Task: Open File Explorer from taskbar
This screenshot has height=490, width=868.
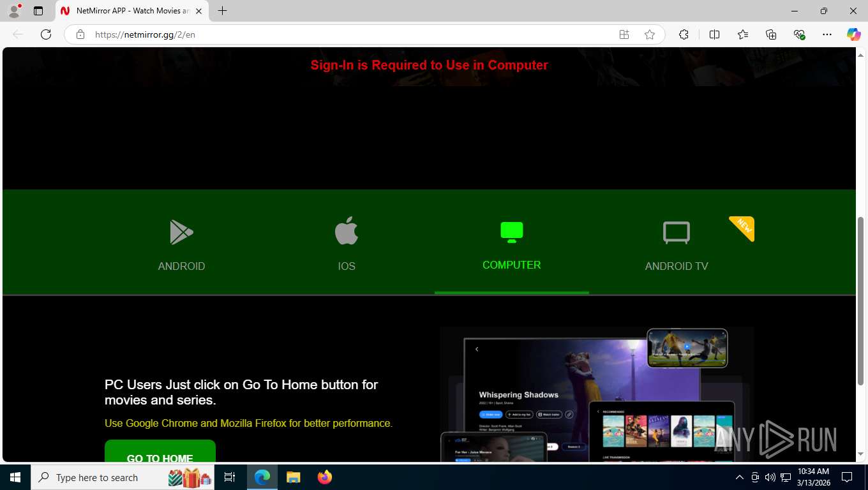Action: [x=294, y=477]
